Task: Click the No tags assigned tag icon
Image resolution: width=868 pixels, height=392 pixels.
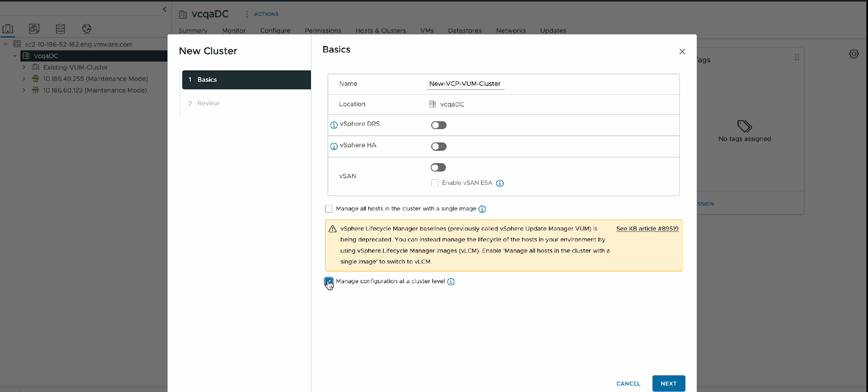Action: 745,126
